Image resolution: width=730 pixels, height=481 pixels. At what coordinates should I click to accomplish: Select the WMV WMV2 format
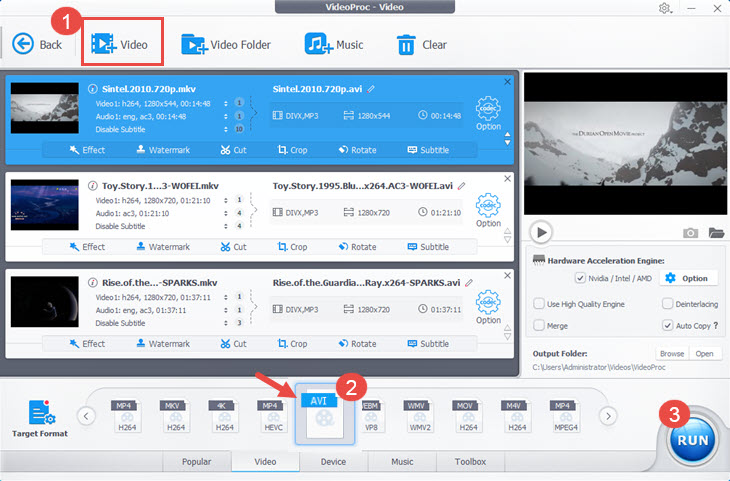[419, 415]
